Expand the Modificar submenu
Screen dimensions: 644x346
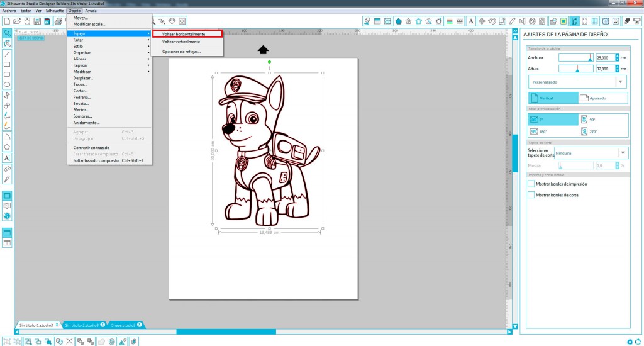(109, 72)
